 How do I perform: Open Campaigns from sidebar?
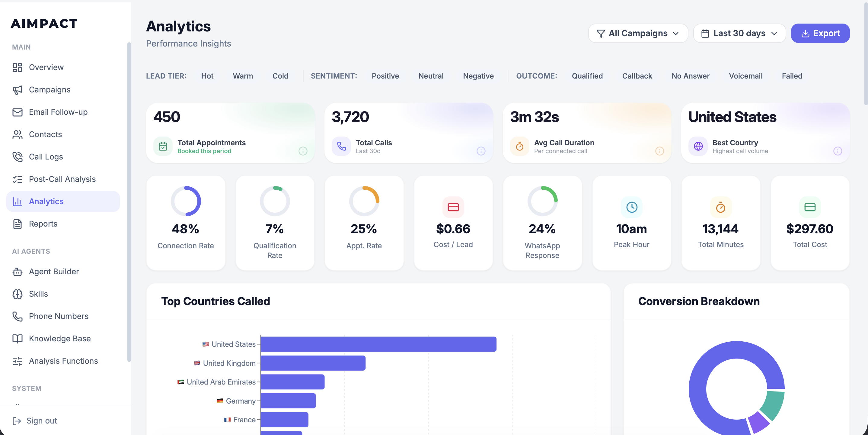[63, 90]
